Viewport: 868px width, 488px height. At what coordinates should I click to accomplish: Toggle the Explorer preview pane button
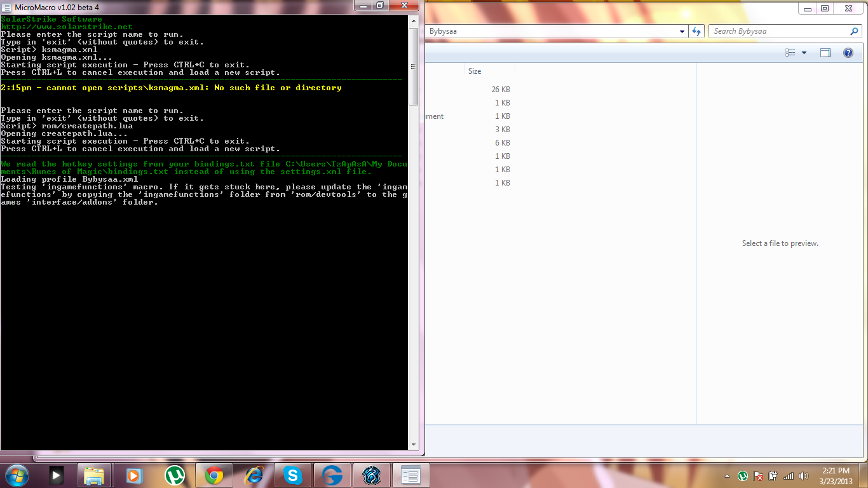pos(825,53)
